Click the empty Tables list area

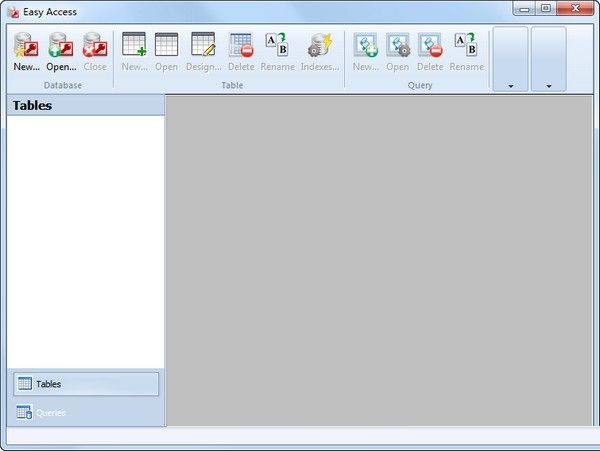tap(85, 240)
